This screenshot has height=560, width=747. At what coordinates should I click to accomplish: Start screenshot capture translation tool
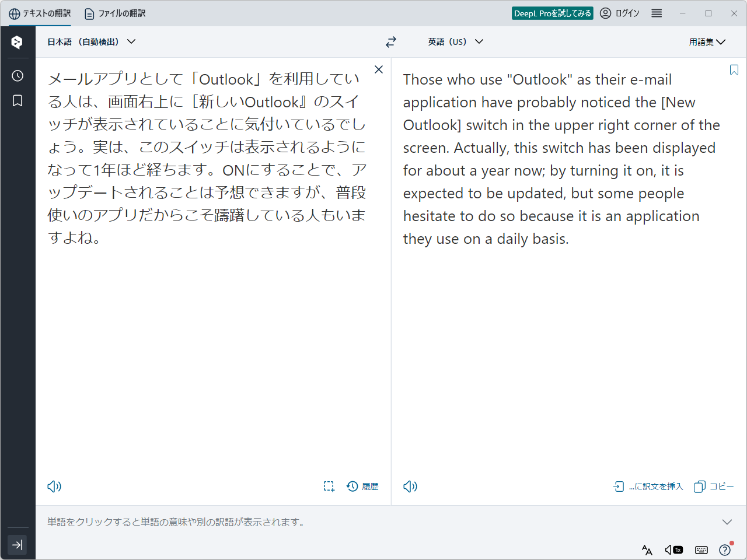click(329, 486)
